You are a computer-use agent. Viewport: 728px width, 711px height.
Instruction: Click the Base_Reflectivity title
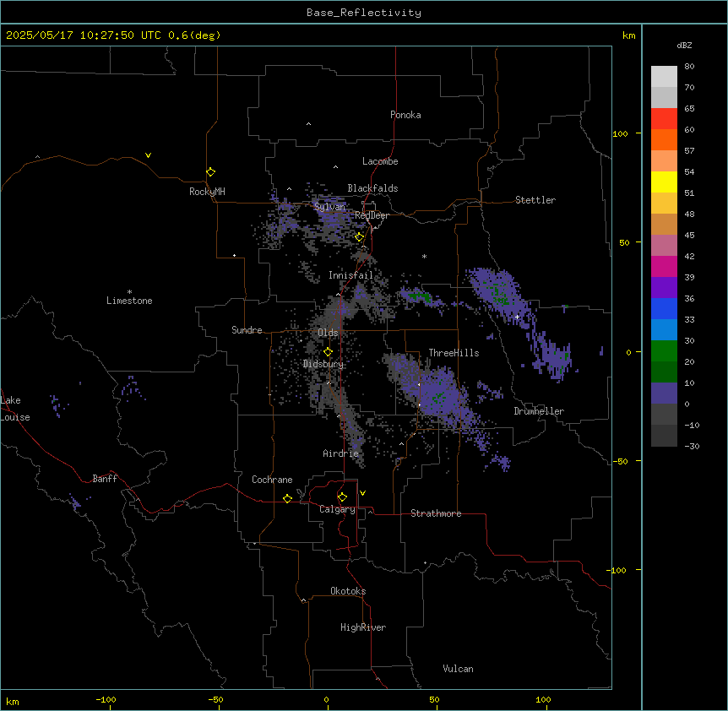click(364, 13)
